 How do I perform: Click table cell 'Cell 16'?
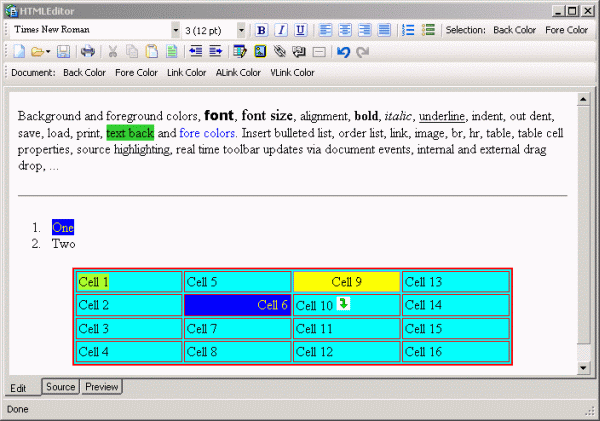(455, 352)
